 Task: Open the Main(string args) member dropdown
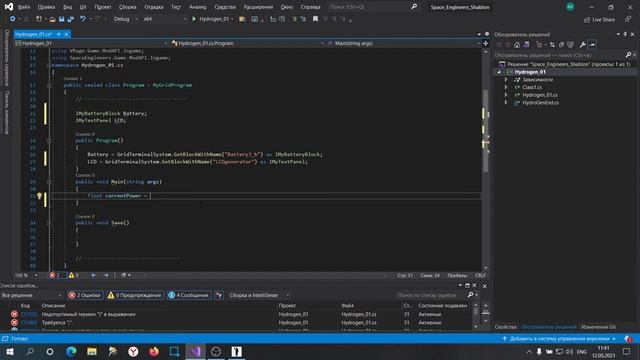click(x=403, y=43)
